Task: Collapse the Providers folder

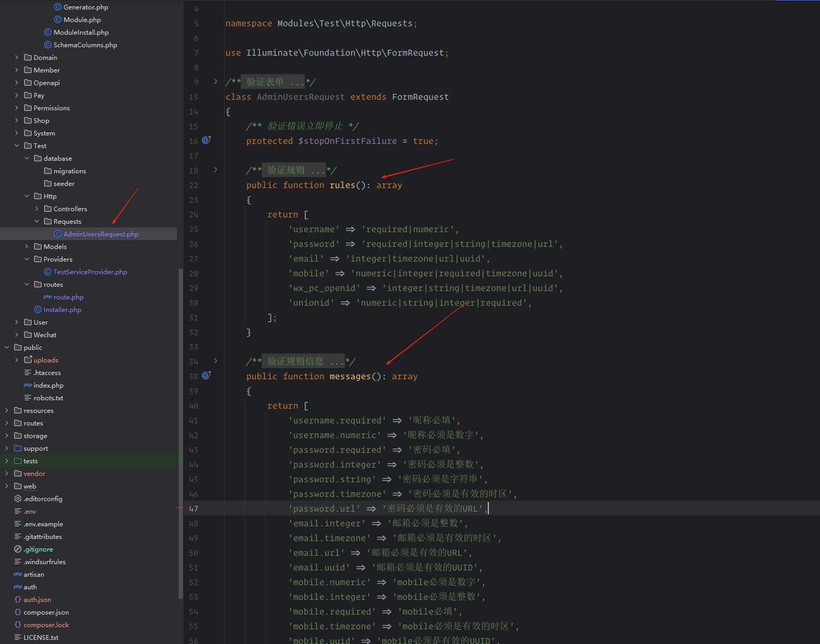Action: pos(27,259)
